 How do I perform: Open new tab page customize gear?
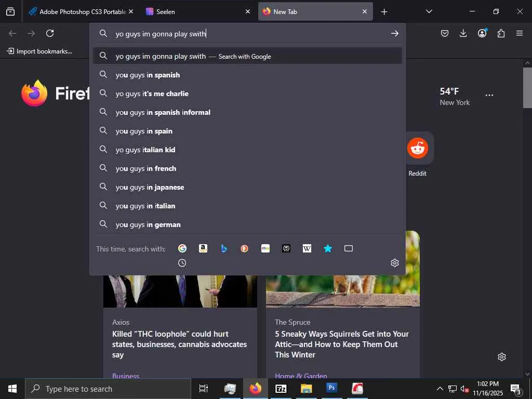[x=502, y=357]
